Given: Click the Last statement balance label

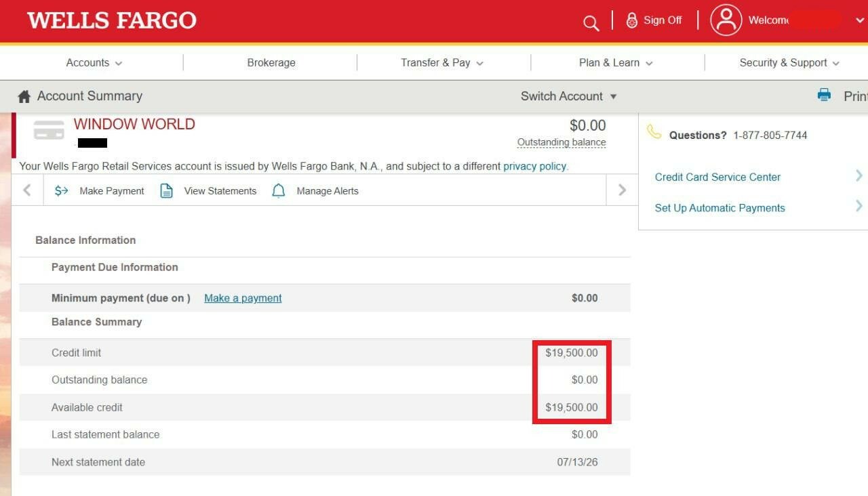Looking at the screenshot, I should pos(106,434).
